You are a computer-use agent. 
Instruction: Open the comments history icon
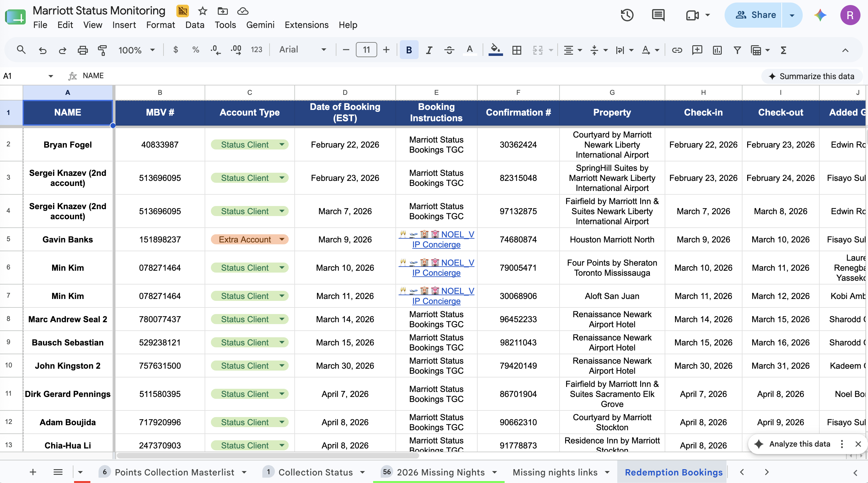(x=658, y=15)
